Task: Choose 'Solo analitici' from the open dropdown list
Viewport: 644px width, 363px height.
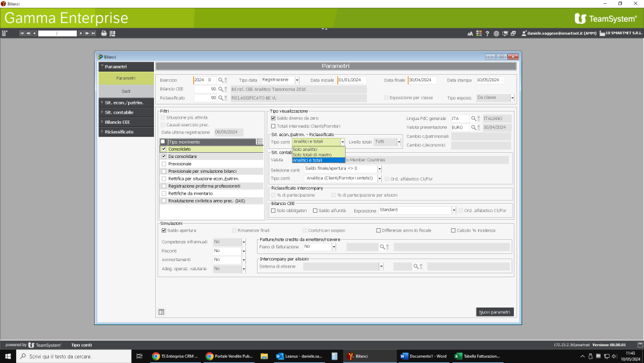Action: pyautogui.click(x=305, y=150)
